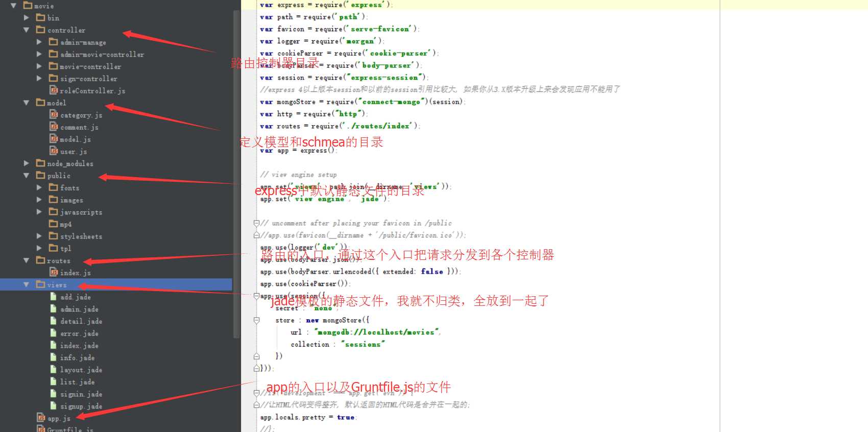Expand the bin folder arrow
Screen dimensions: 868x432
pyautogui.click(x=27, y=17)
